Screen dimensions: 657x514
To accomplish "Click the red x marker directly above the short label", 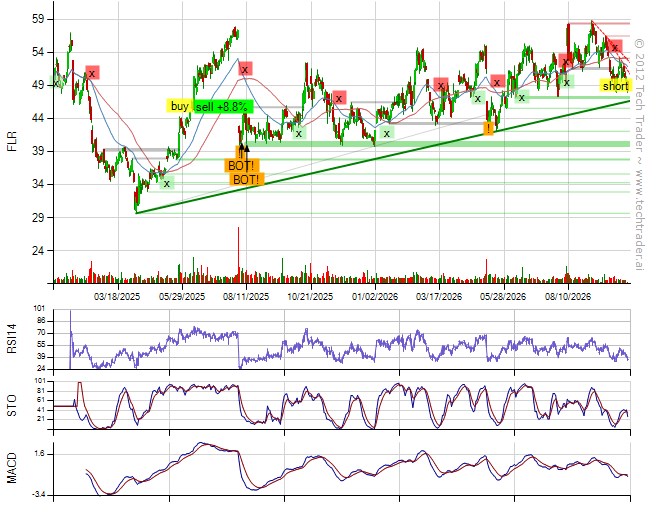I will 615,47.
